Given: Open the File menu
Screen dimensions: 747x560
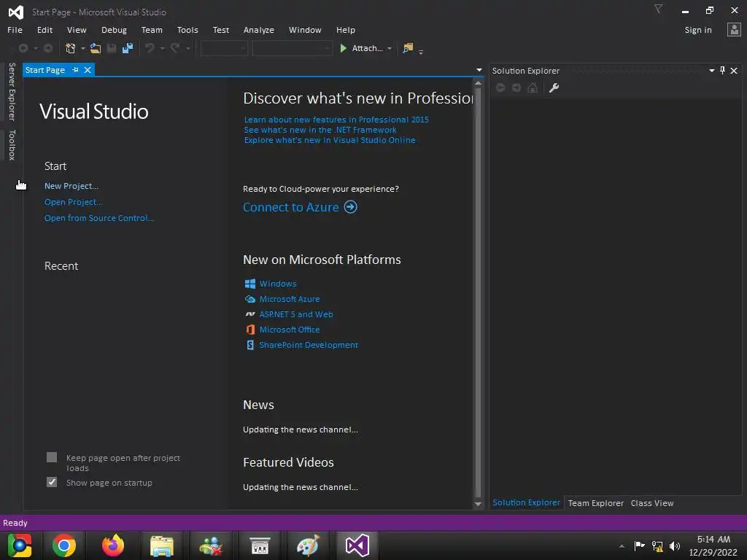Looking at the screenshot, I should click(x=15, y=30).
